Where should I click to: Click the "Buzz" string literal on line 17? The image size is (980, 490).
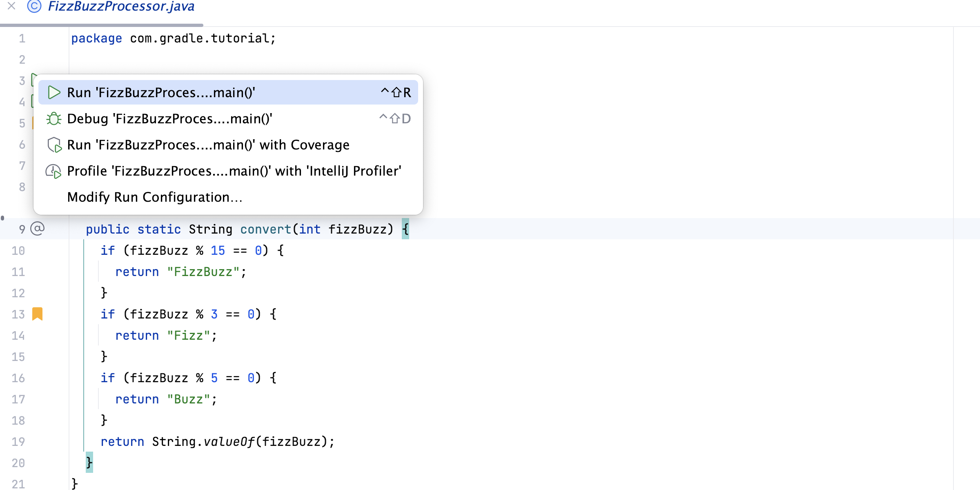click(188, 399)
